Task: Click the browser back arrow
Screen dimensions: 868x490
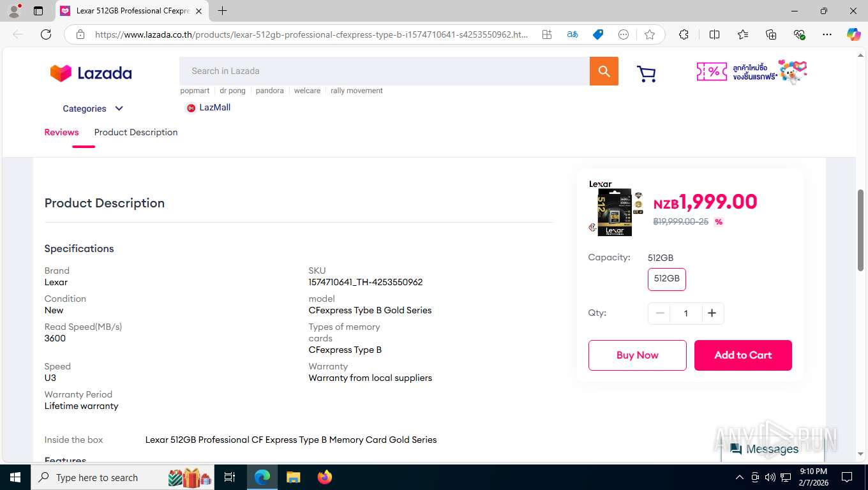Action: pos(18,34)
